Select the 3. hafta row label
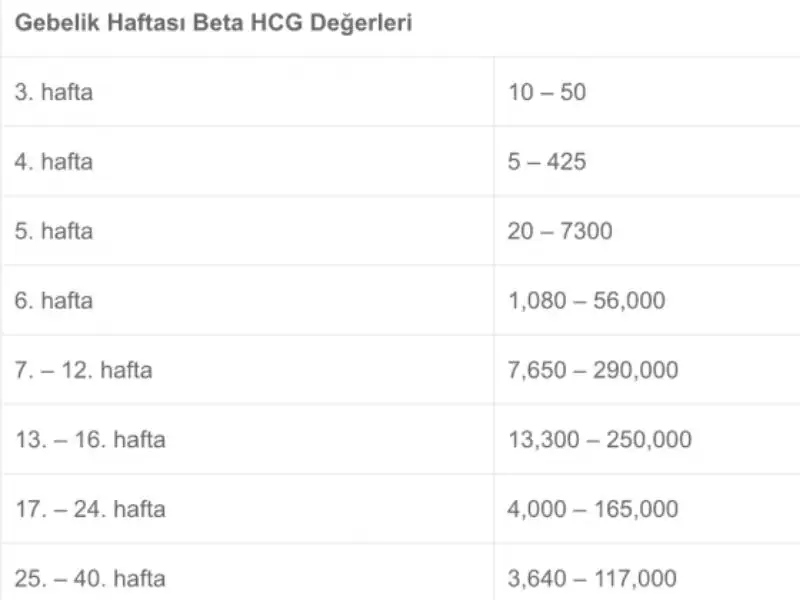 coord(54,92)
